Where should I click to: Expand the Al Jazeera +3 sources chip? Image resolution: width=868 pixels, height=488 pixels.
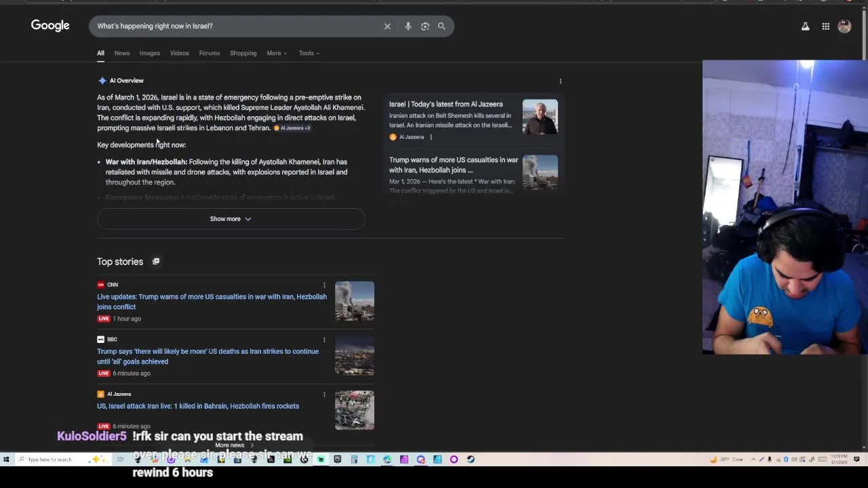(x=292, y=128)
